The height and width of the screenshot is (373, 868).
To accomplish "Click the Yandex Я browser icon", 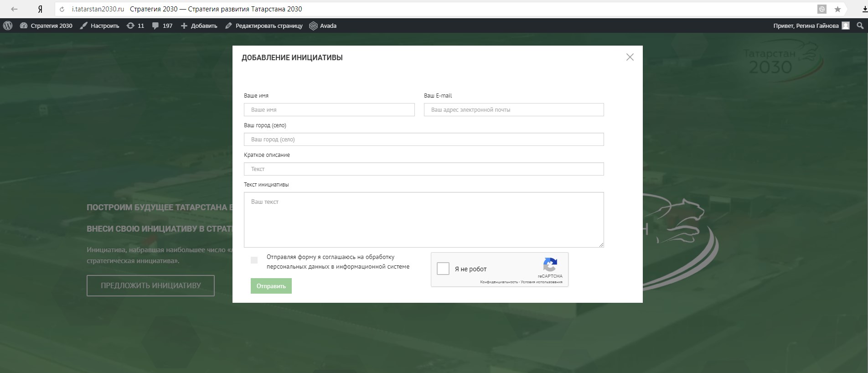I will (x=40, y=9).
